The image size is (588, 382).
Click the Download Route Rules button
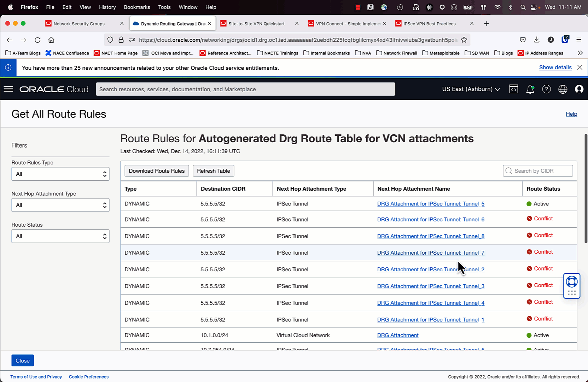(157, 171)
